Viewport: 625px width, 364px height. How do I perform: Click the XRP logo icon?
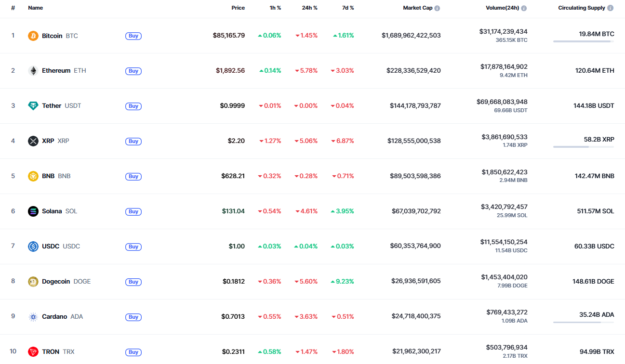point(33,141)
